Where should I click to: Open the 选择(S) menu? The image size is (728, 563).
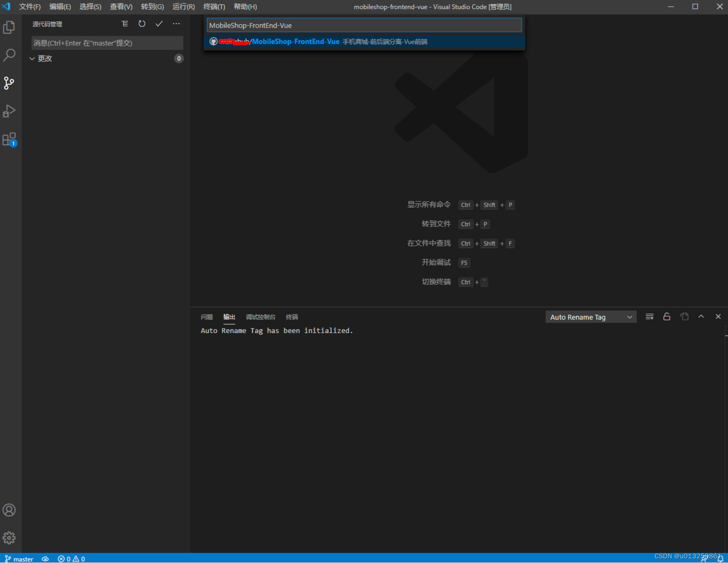(x=90, y=7)
